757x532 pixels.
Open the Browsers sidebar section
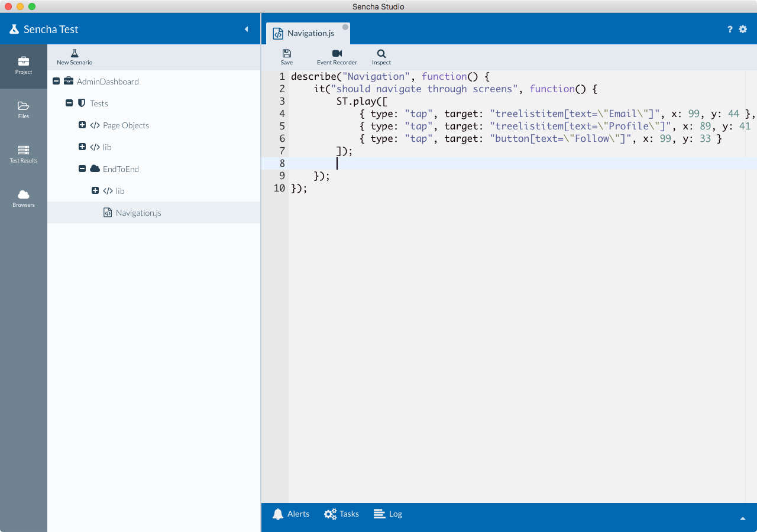[x=24, y=199]
